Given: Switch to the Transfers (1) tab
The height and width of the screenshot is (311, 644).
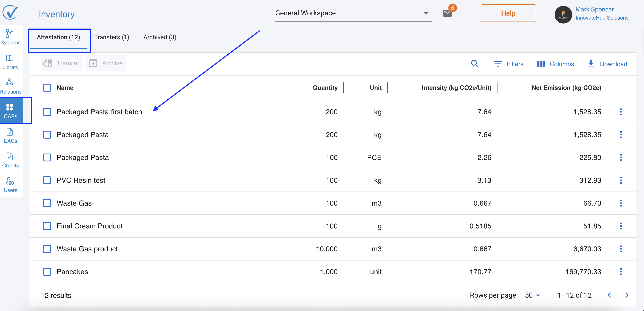Looking at the screenshot, I should point(112,37).
